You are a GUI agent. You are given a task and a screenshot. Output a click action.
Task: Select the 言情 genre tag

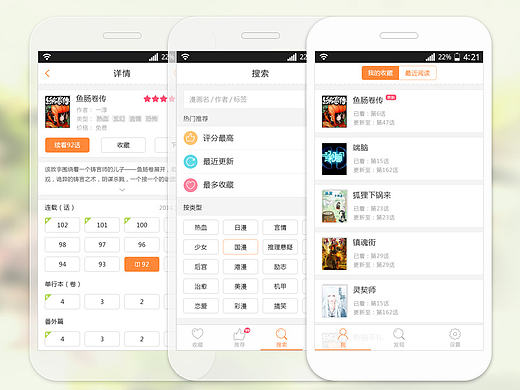click(x=280, y=228)
